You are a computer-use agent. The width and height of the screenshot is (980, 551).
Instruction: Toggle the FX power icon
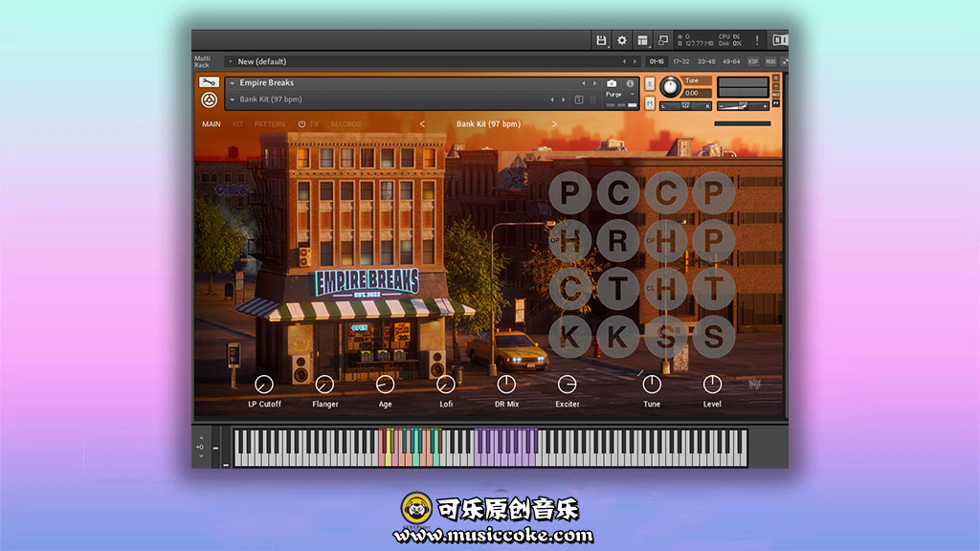301,124
